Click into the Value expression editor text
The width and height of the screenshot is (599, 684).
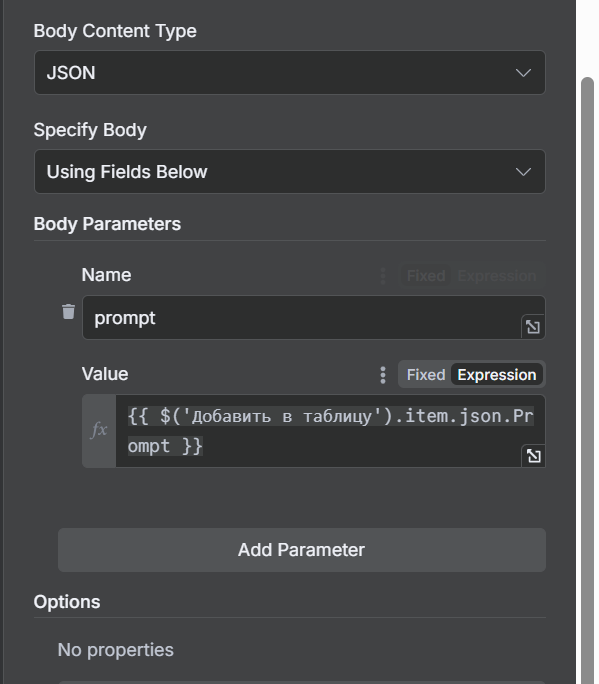coord(330,431)
